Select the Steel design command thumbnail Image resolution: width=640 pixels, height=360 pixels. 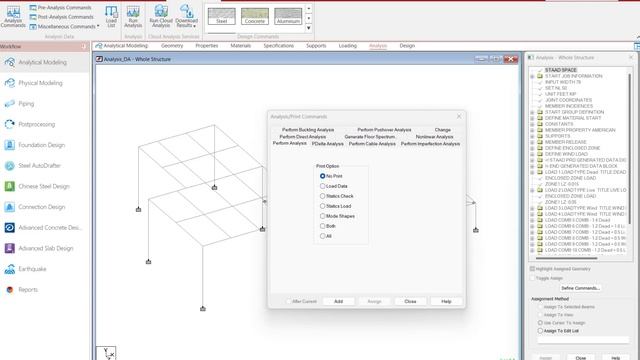click(222, 16)
